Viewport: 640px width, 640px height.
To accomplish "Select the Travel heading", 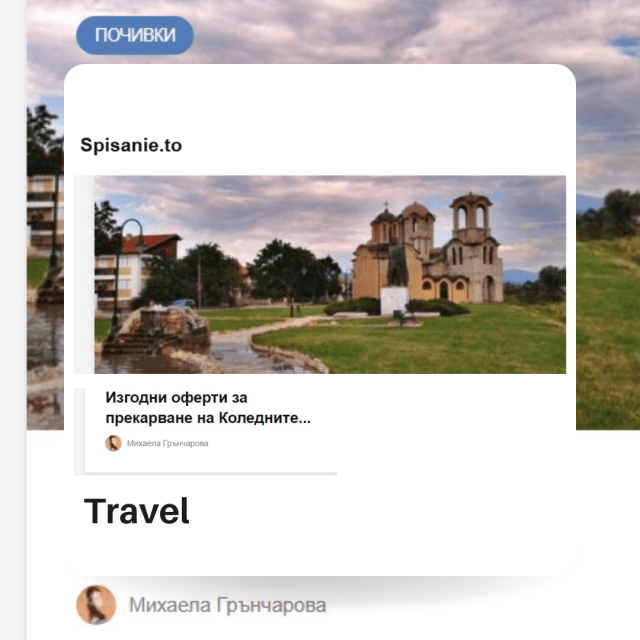I will pos(137,511).
